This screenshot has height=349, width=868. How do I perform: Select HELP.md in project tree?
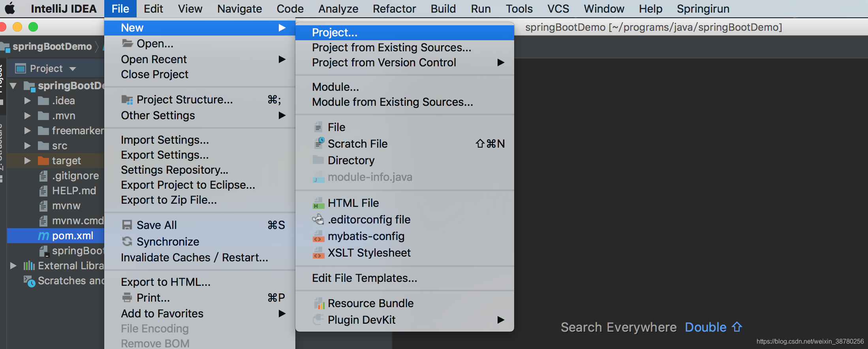pos(74,191)
